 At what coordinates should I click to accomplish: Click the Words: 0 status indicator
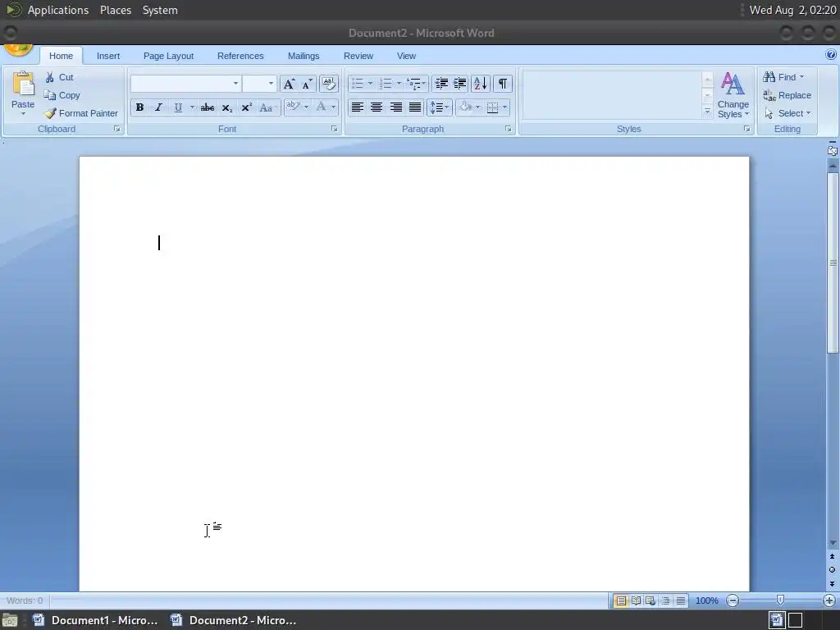[25, 600]
